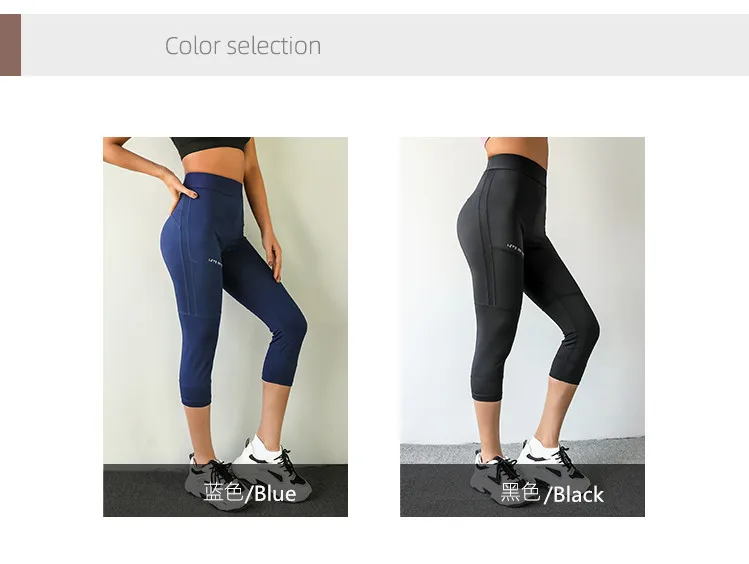Click the pink top above black leggings
Viewport: 749px width, 564px height.
click(486, 141)
